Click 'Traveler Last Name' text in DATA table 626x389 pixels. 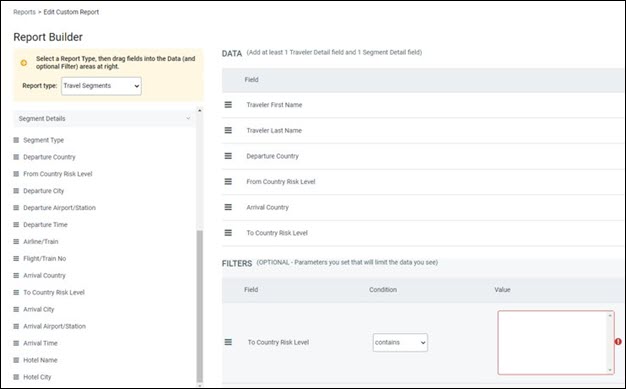coord(274,130)
